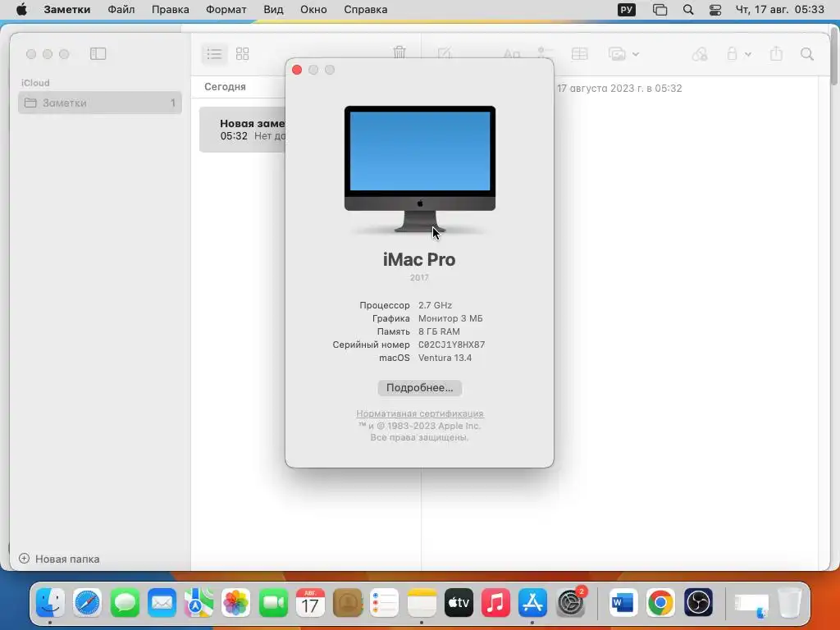Open the Нормативная сертификация link
The image size is (840, 630).
point(419,413)
